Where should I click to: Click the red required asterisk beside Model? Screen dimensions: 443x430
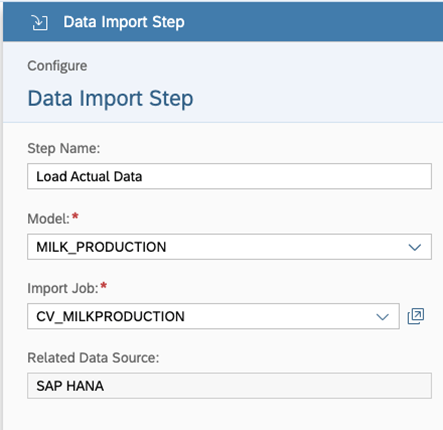point(75,216)
